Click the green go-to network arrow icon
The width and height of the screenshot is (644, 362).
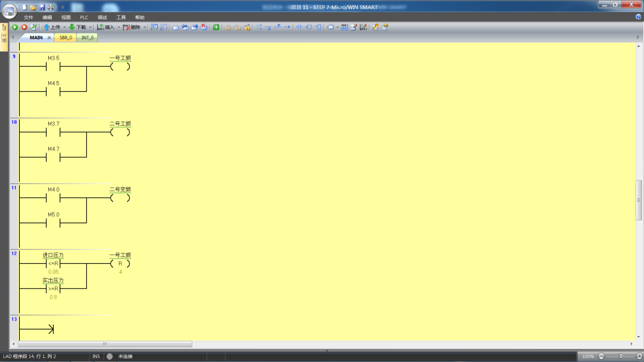[x=216, y=27]
